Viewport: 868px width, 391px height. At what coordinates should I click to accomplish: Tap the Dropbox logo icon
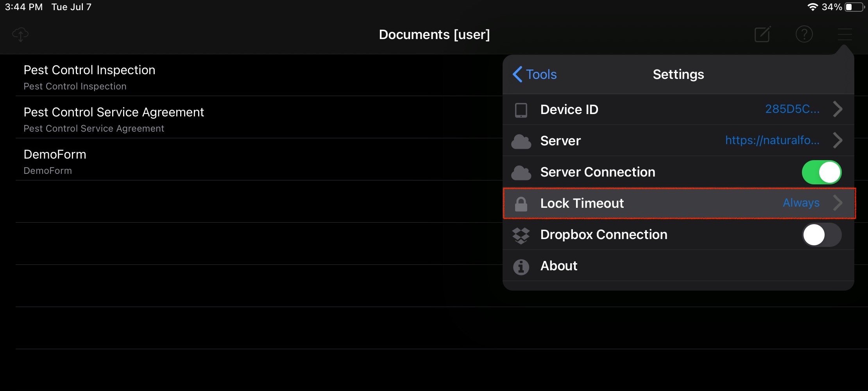coord(521,235)
